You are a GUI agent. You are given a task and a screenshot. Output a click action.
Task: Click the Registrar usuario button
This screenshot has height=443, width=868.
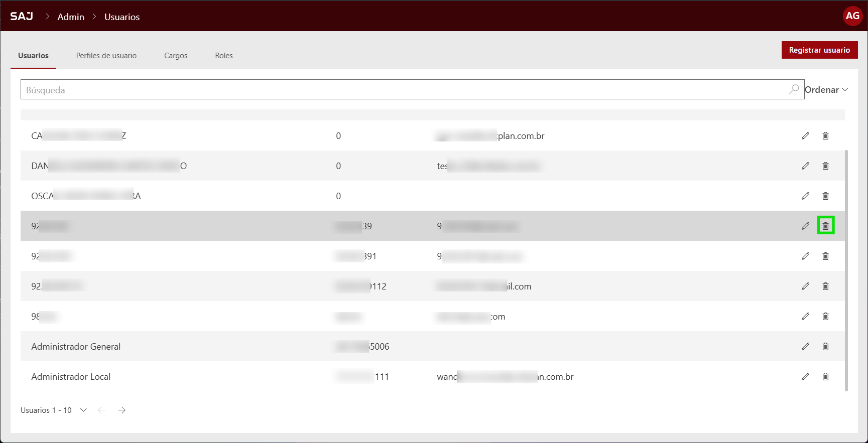(x=819, y=50)
